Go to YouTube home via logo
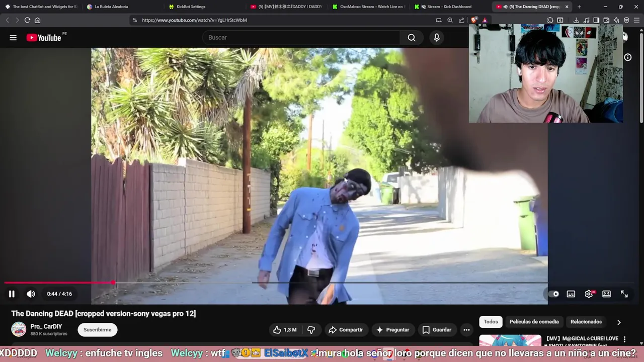Screen dimensions: 644x362 (x=44, y=38)
